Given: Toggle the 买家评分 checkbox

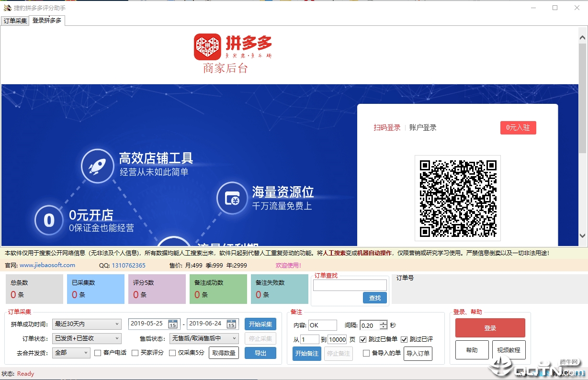Looking at the screenshot, I should click(135, 353).
